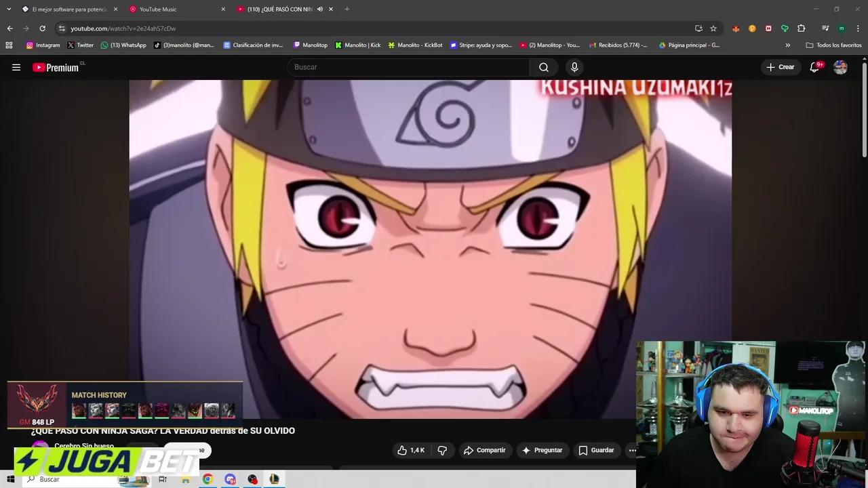This screenshot has width=868, height=488.
Task: Click the Preguntar sparkle button
Action: pos(542,450)
